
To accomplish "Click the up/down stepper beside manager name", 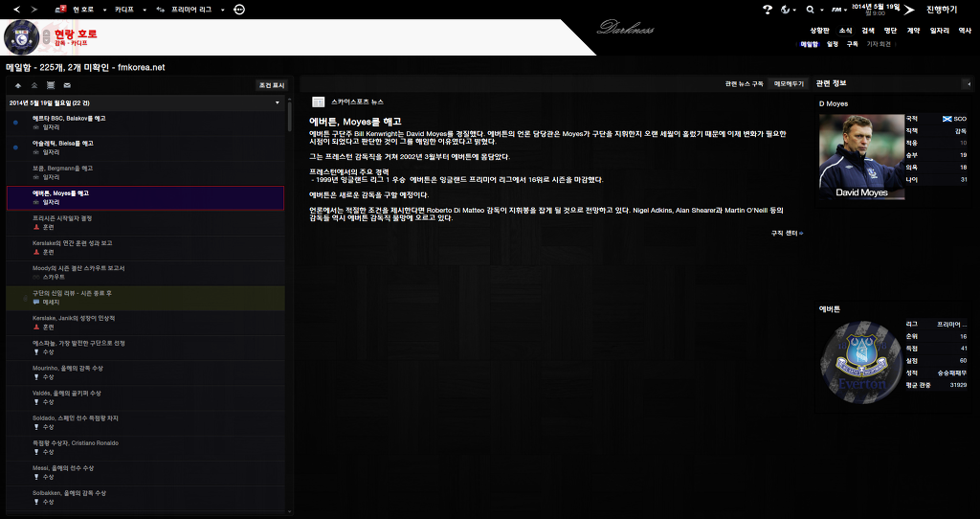I will (x=45, y=37).
